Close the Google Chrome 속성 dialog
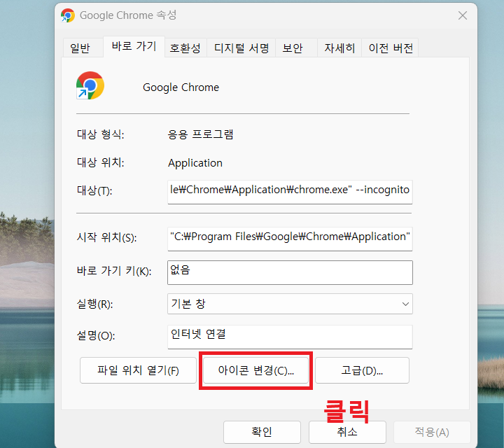504x448 pixels. pos(463,15)
